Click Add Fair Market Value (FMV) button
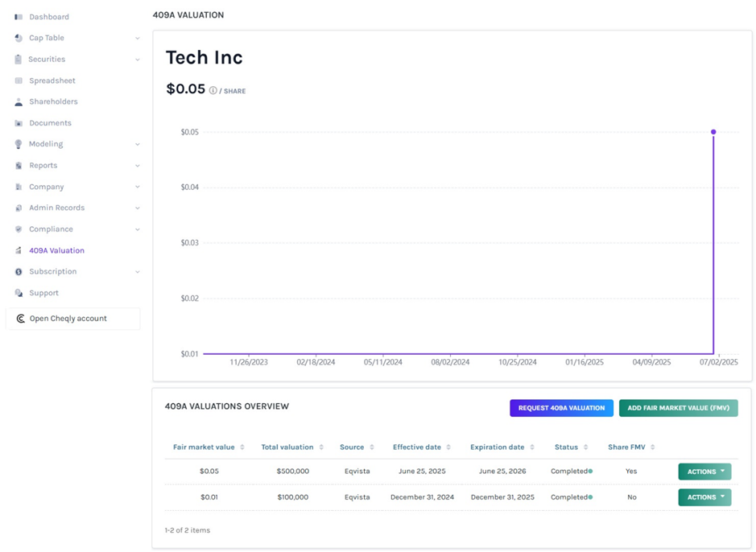This screenshot has height=552, width=756. [x=678, y=408]
